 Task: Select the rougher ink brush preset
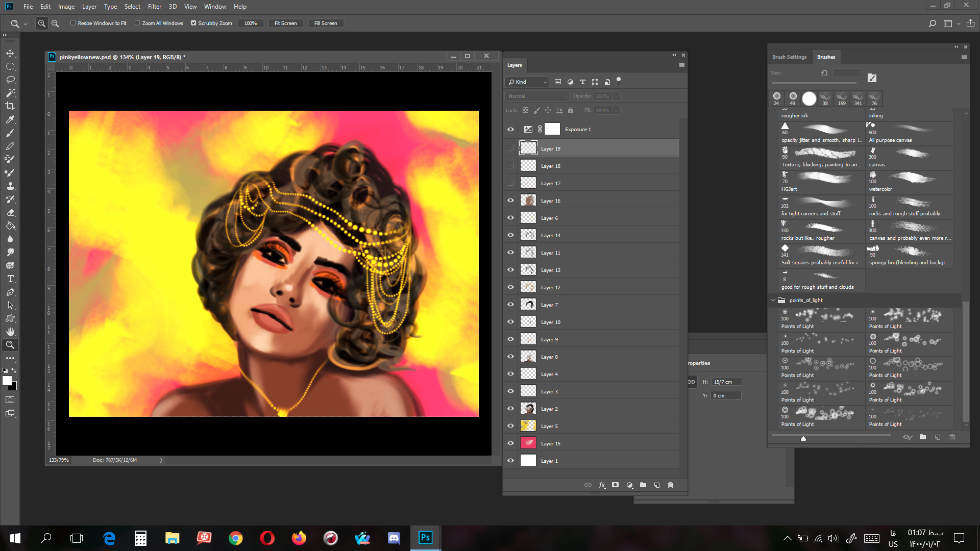(821, 114)
